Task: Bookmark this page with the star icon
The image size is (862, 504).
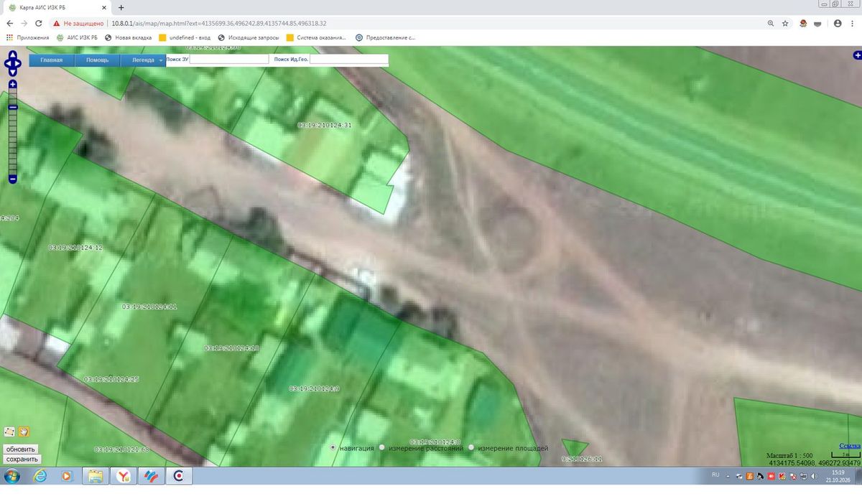Action: (x=785, y=23)
